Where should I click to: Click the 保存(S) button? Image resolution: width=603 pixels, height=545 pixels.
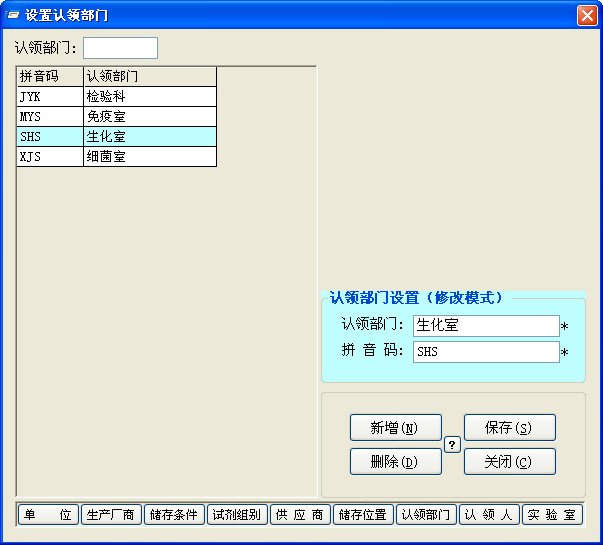click(x=510, y=428)
